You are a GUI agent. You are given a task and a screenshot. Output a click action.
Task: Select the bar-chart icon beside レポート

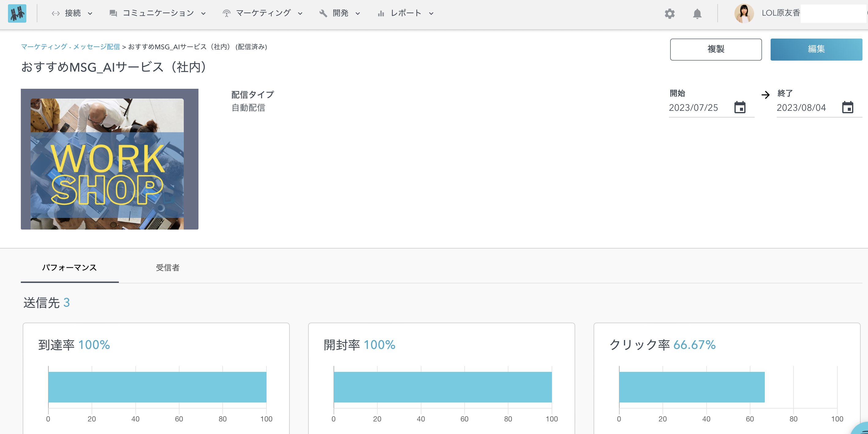click(381, 14)
